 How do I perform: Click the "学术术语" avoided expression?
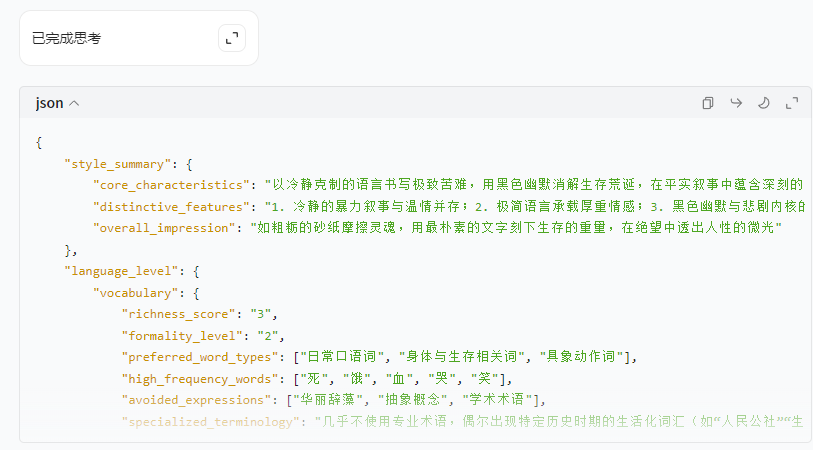(497, 400)
